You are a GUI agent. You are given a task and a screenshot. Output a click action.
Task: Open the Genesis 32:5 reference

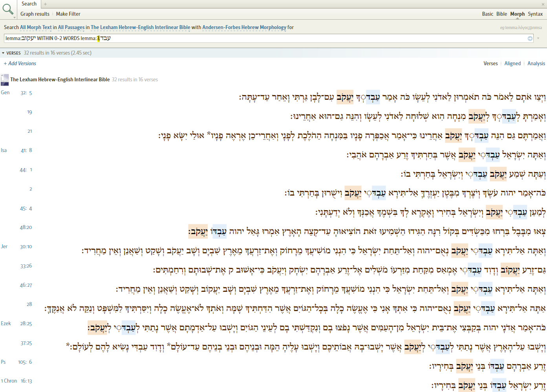coord(26,93)
